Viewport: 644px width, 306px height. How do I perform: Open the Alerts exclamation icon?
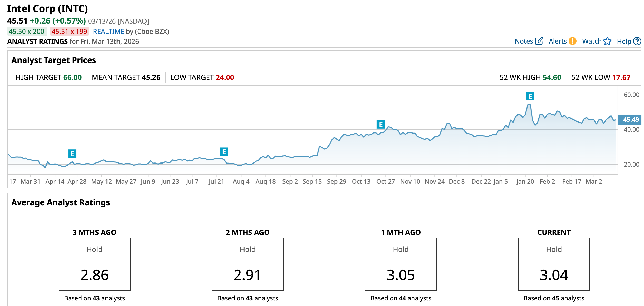(x=572, y=41)
